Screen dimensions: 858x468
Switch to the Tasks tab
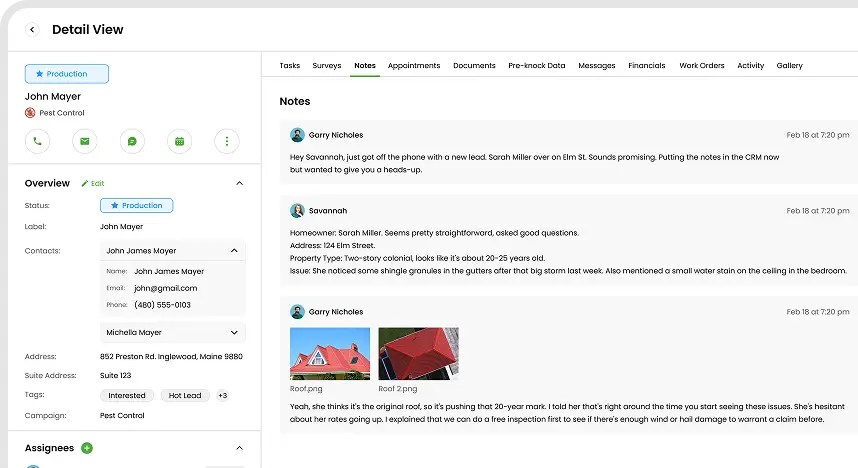[x=289, y=66]
